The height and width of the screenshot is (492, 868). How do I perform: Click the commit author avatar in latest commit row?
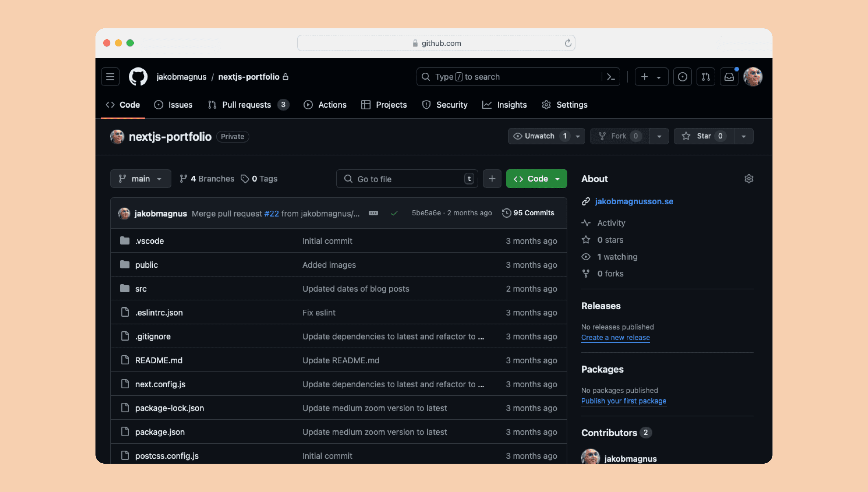(124, 213)
